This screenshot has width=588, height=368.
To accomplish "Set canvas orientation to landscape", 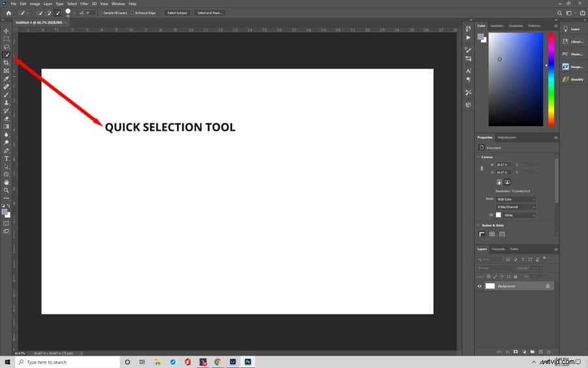I will tap(507, 182).
